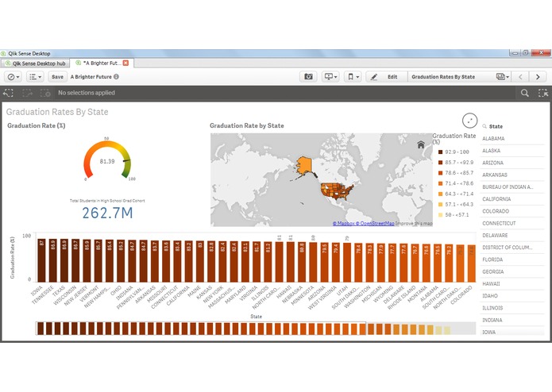Select ARIZONA in State list
Screen dimensions: 552x392
coord(512,163)
